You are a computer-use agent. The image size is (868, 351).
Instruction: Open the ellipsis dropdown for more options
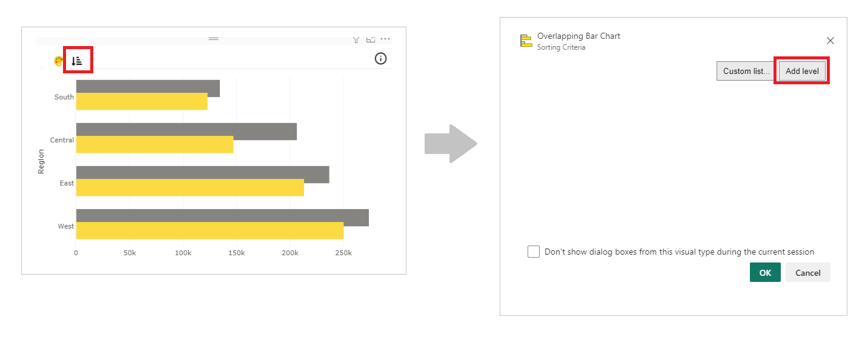385,38
